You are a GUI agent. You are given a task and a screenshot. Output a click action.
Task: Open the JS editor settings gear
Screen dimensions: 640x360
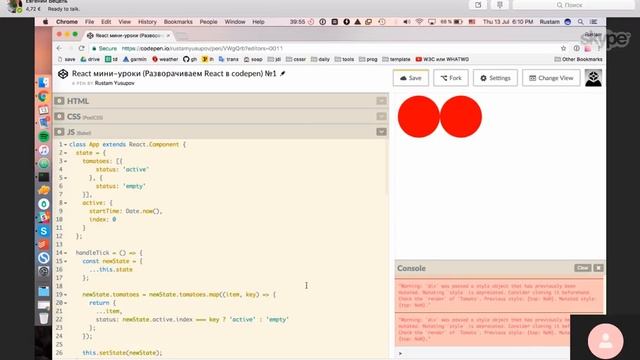tap(60, 132)
